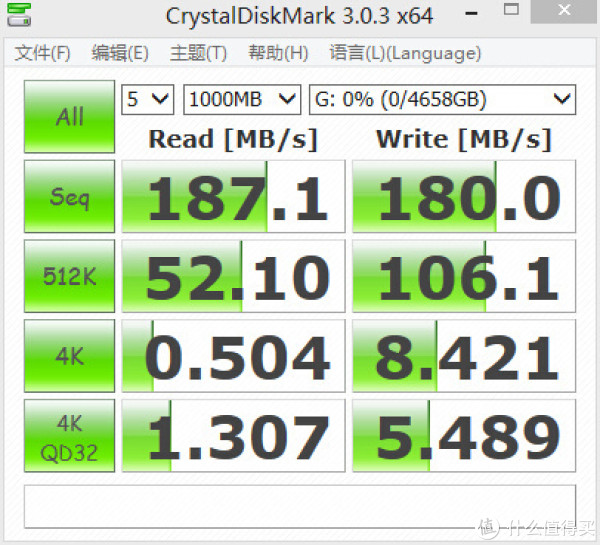Open the 语言(L)(Language) menu
The width and height of the screenshot is (600, 545).
tap(405, 53)
